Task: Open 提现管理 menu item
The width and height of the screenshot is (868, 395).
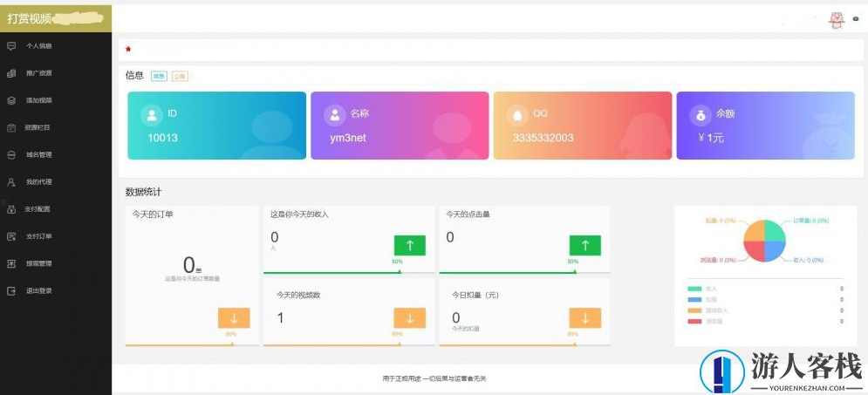Action: point(56,264)
